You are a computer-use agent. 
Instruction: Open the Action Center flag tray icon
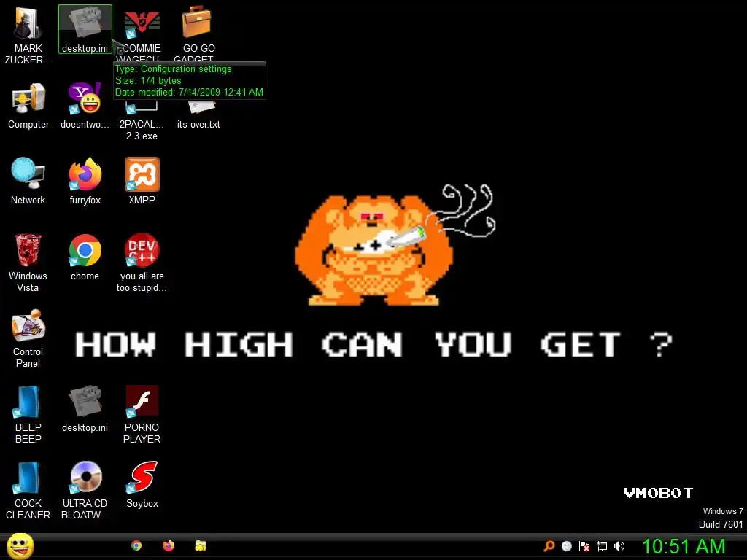[x=584, y=546]
